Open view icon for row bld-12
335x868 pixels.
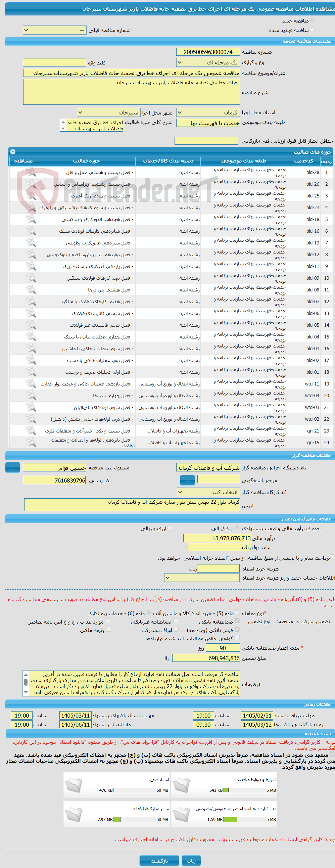31,255
